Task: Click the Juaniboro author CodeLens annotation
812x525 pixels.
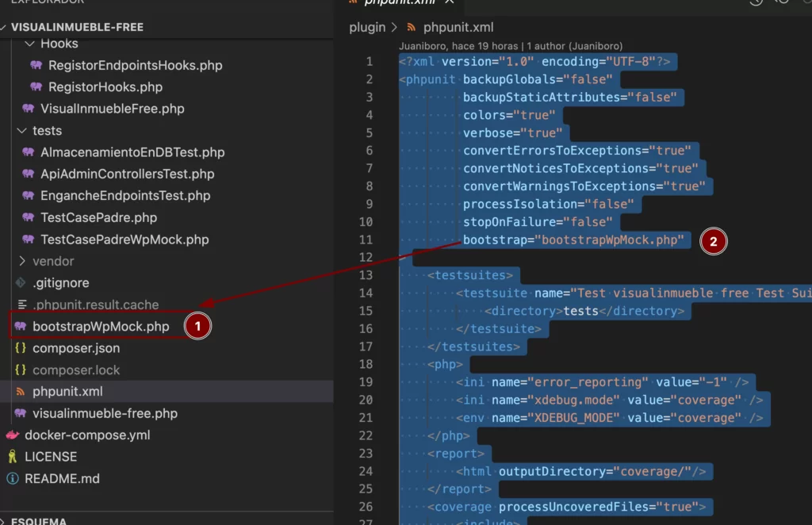Action: (x=511, y=46)
